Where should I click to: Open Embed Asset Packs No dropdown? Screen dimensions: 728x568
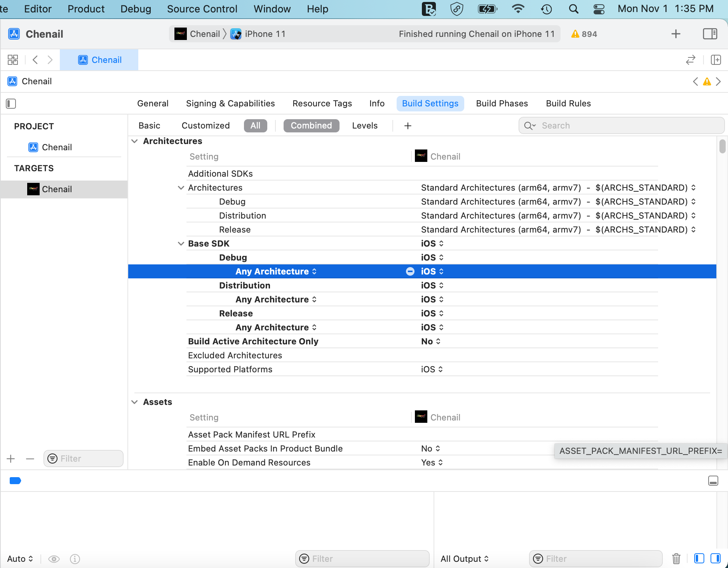(431, 448)
